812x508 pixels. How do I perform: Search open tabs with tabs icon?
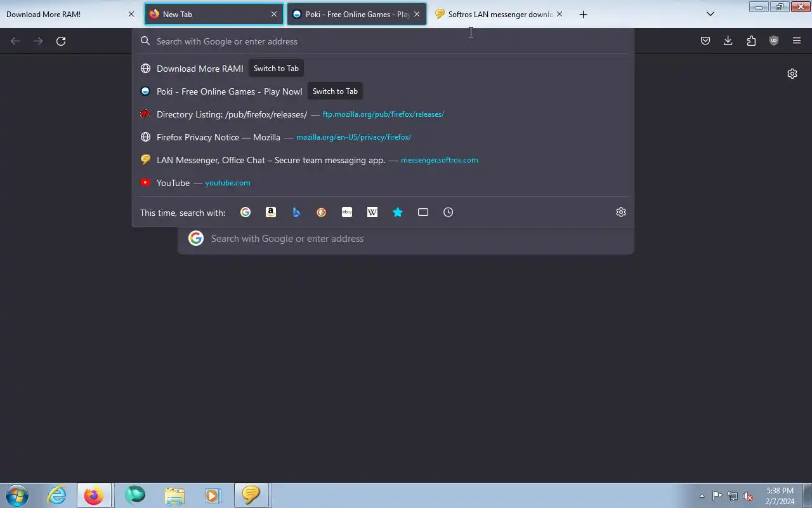[x=423, y=212]
